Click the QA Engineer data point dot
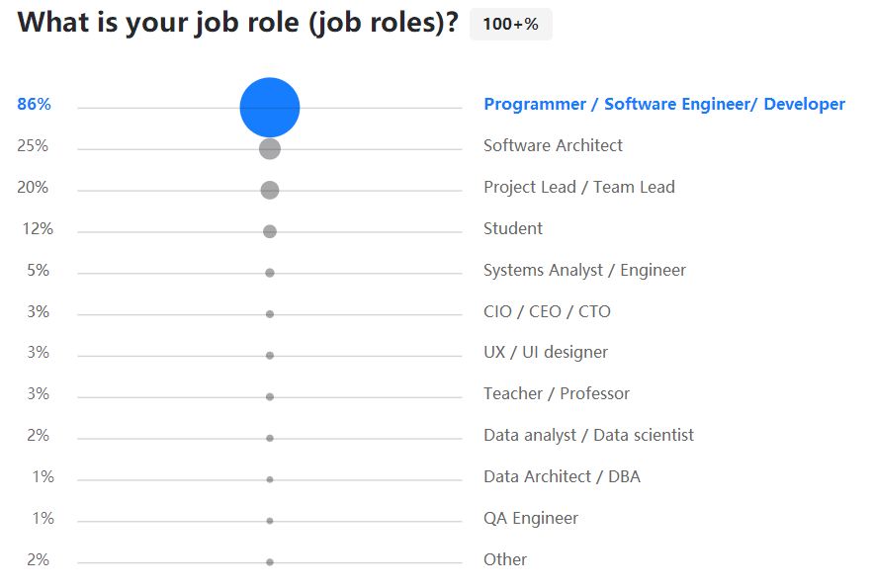The width and height of the screenshot is (873, 588). 270,521
